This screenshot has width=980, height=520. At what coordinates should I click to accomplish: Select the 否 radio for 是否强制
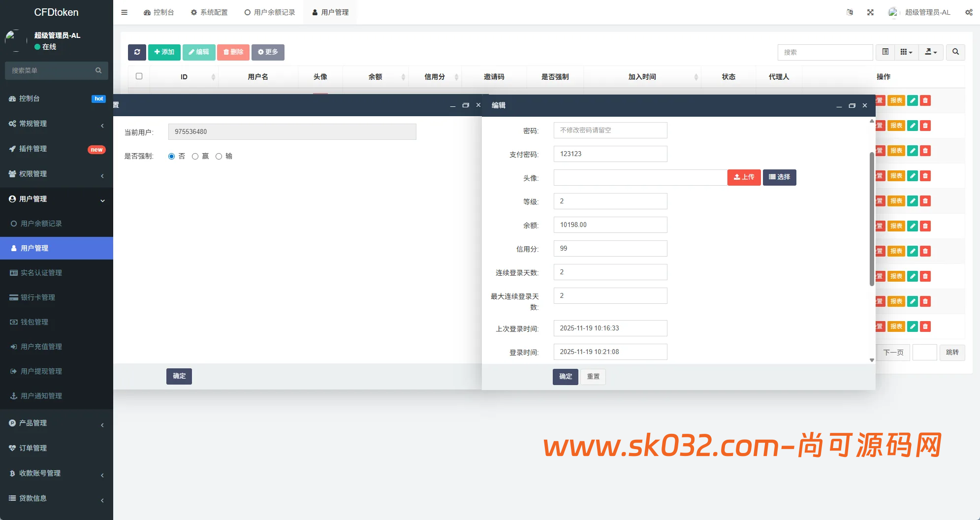[x=171, y=156]
